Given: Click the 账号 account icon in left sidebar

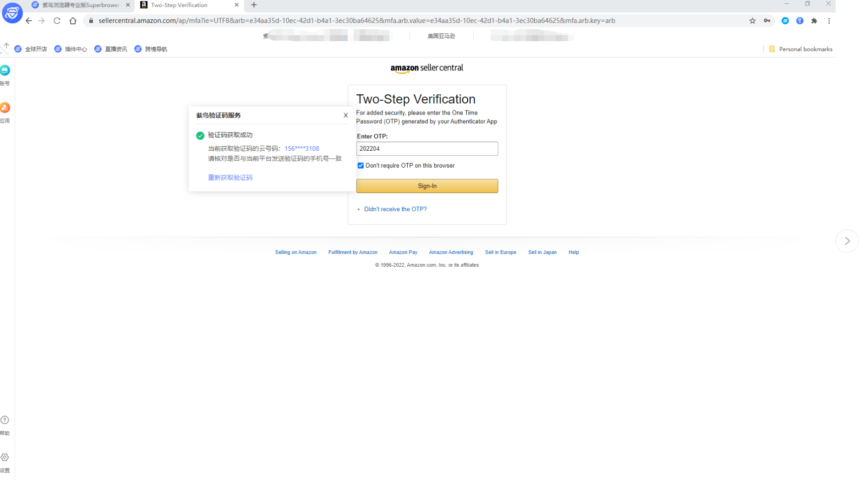Looking at the screenshot, I should coord(5,71).
